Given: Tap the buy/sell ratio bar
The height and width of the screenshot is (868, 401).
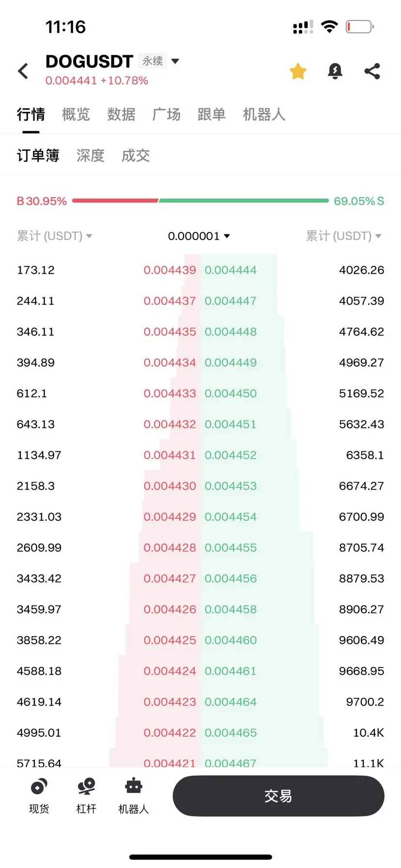Looking at the screenshot, I should [x=200, y=201].
